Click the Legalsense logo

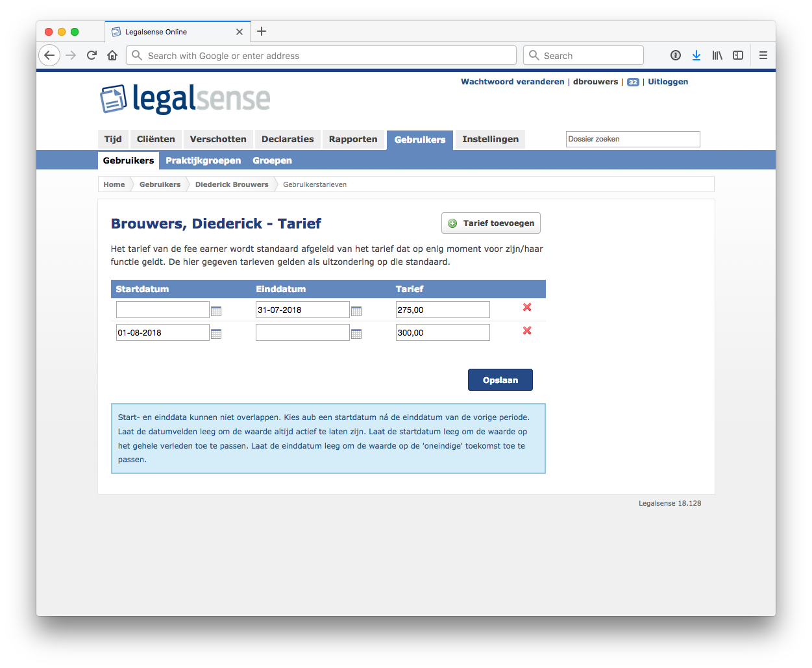(185, 99)
